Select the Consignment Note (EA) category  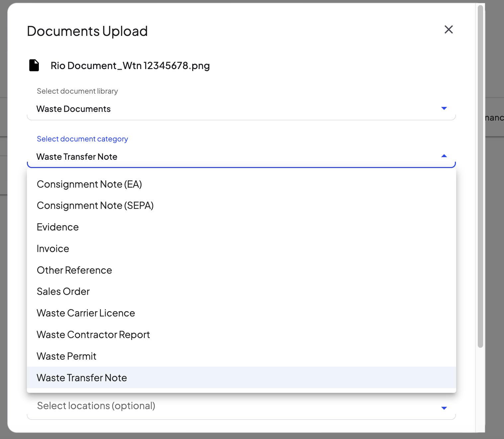point(89,184)
